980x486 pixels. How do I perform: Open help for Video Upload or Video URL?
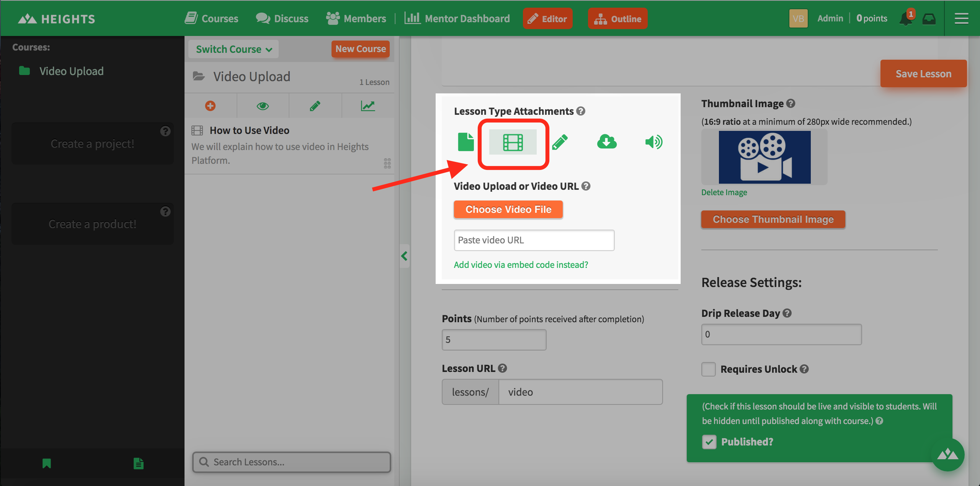point(586,186)
